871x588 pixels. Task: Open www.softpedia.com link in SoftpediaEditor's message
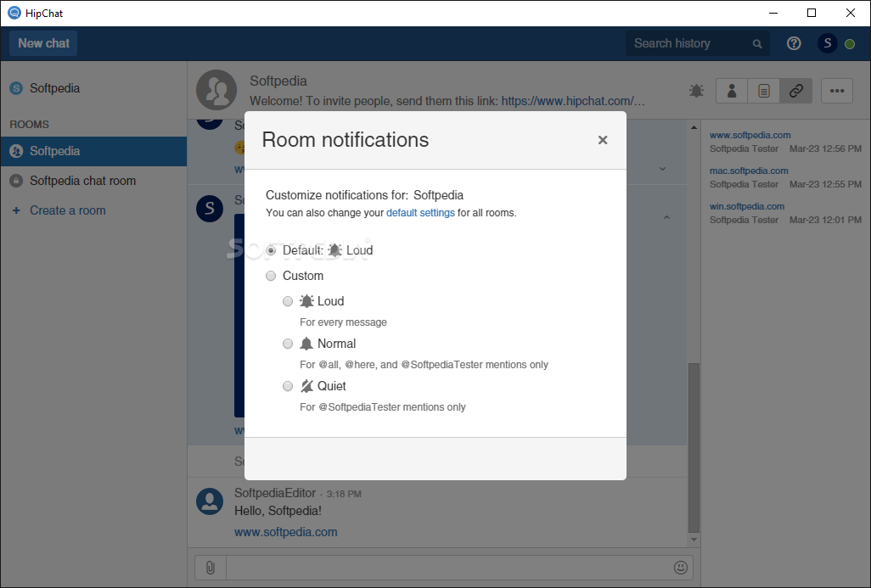pyautogui.click(x=285, y=532)
